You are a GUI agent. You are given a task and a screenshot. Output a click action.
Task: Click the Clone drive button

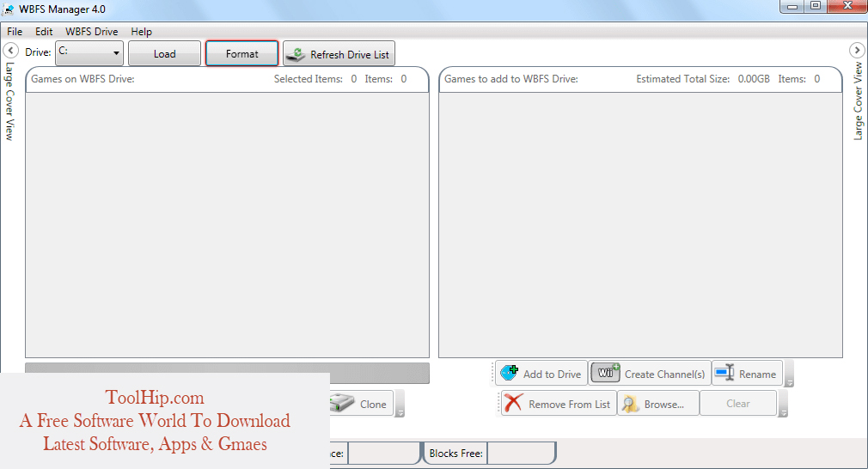(x=362, y=404)
